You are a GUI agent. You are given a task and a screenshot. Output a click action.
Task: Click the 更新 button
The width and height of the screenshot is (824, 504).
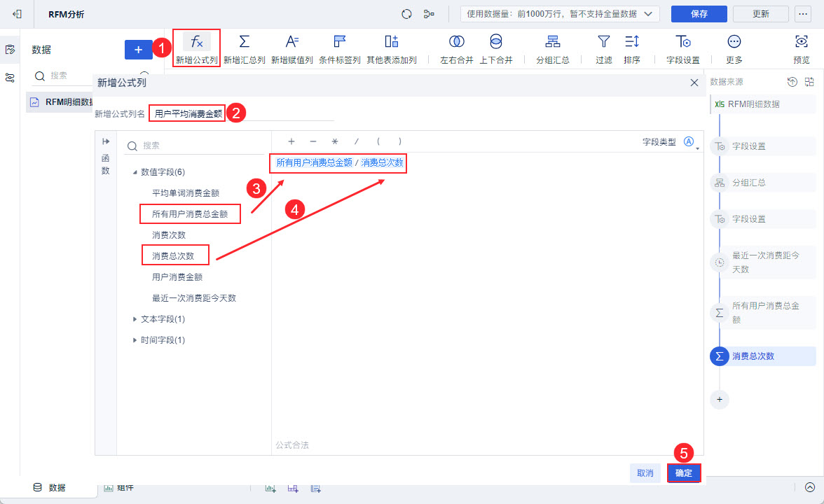[x=760, y=14]
